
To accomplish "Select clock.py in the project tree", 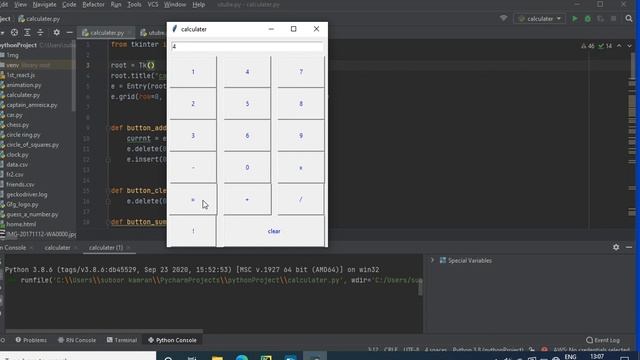I will [x=17, y=155].
